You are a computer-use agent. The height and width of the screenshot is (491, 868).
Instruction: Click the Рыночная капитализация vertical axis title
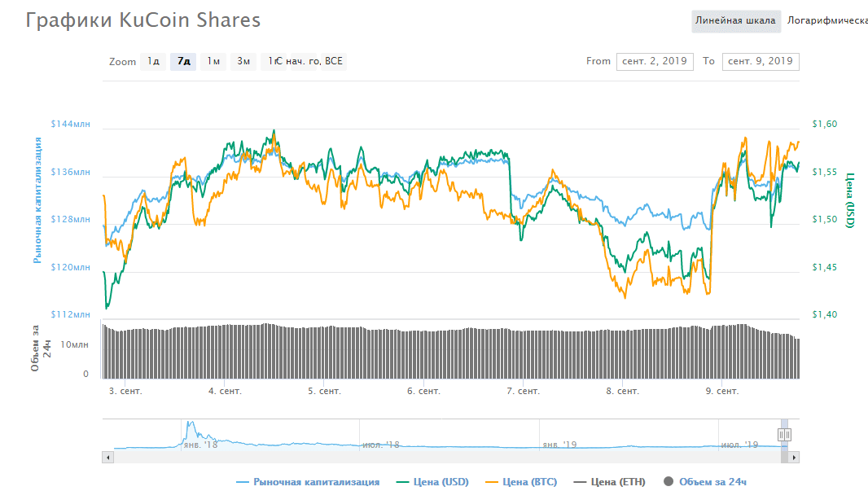click(x=37, y=200)
